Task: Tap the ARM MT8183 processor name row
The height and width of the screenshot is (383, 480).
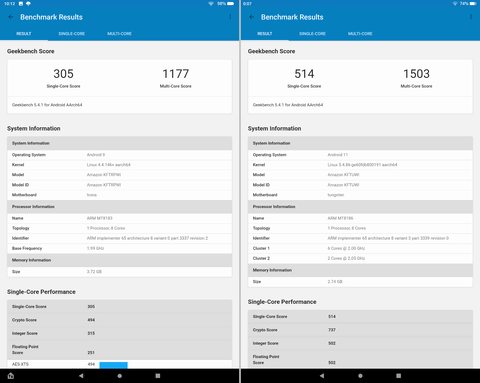Action: [x=119, y=218]
